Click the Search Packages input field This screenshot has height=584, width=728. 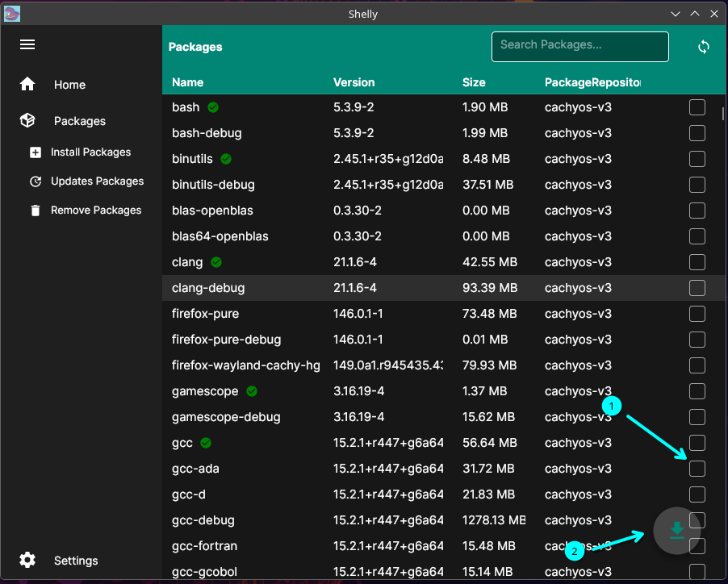[579, 46]
